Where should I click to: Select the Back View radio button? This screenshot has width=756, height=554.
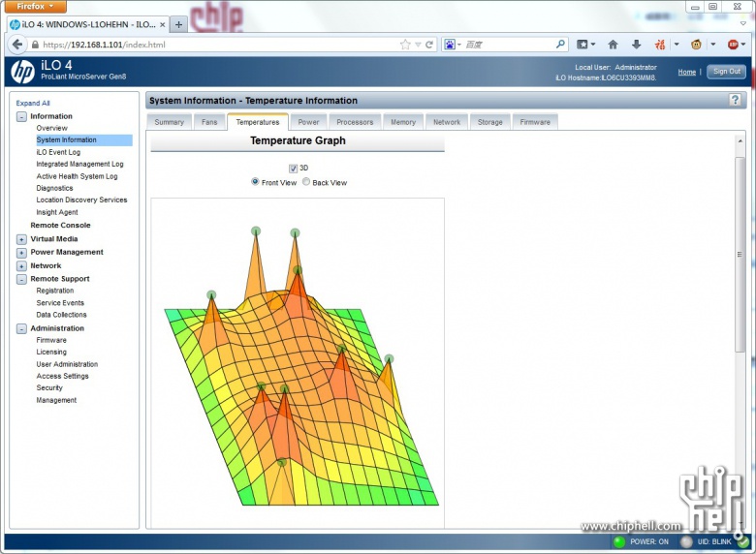(x=306, y=182)
